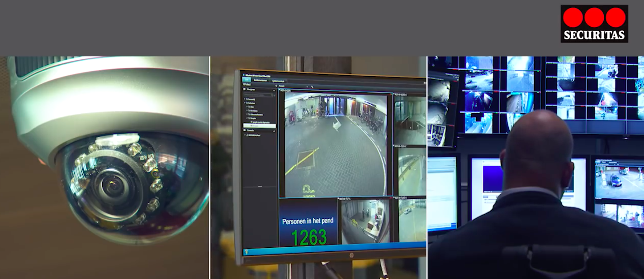Switch to the third XProtect tab

pyautogui.click(x=279, y=81)
